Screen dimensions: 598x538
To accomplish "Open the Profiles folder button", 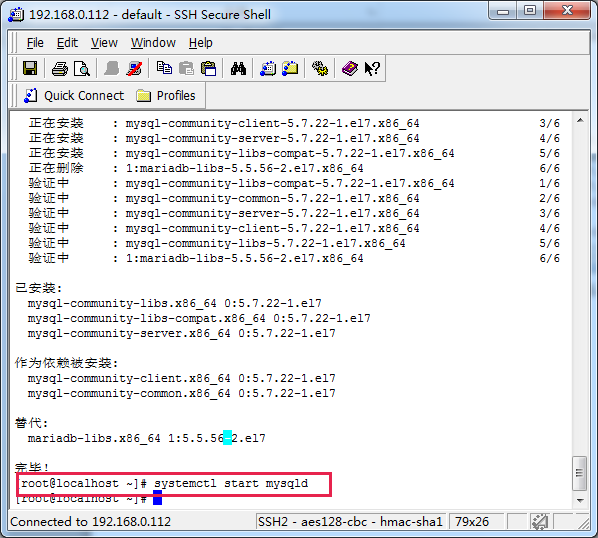I will (166, 95).
